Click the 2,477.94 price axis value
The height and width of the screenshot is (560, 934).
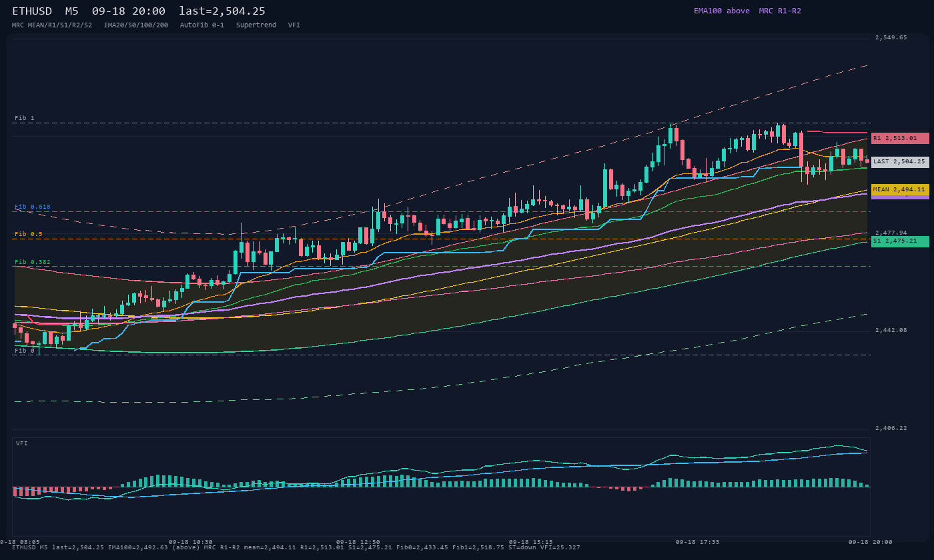tap(891, 233)
